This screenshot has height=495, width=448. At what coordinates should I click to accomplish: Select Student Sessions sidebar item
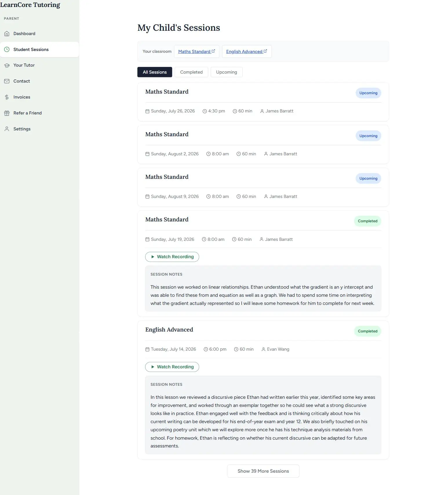pyautogui.click(x=39, y=50)
